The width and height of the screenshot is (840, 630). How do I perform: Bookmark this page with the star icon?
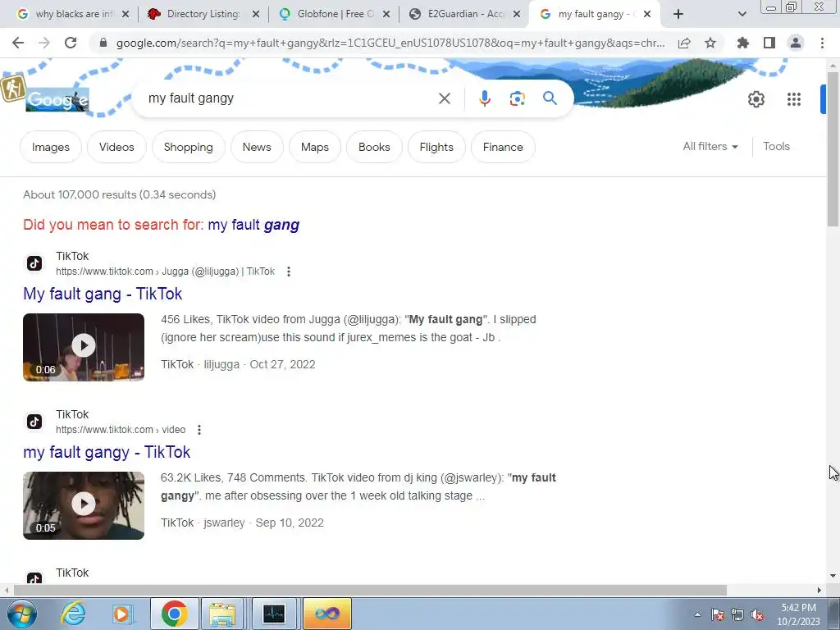710,43
